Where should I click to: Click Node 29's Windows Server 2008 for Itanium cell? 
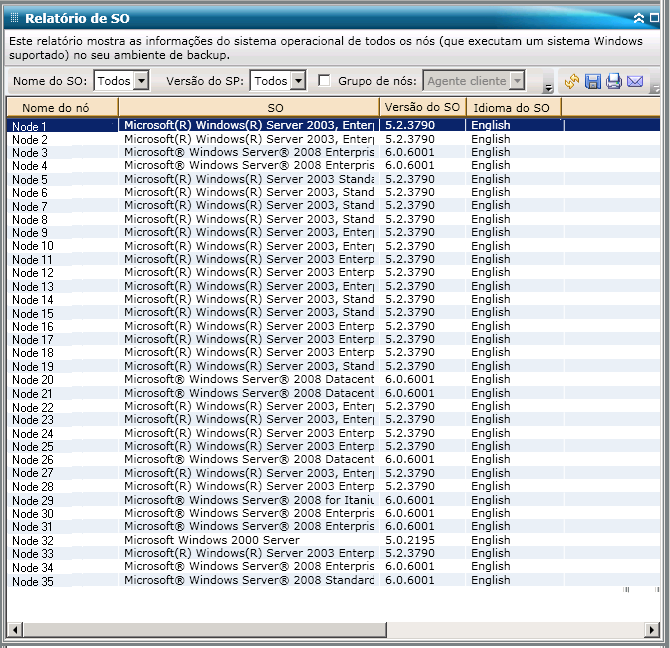249,500
